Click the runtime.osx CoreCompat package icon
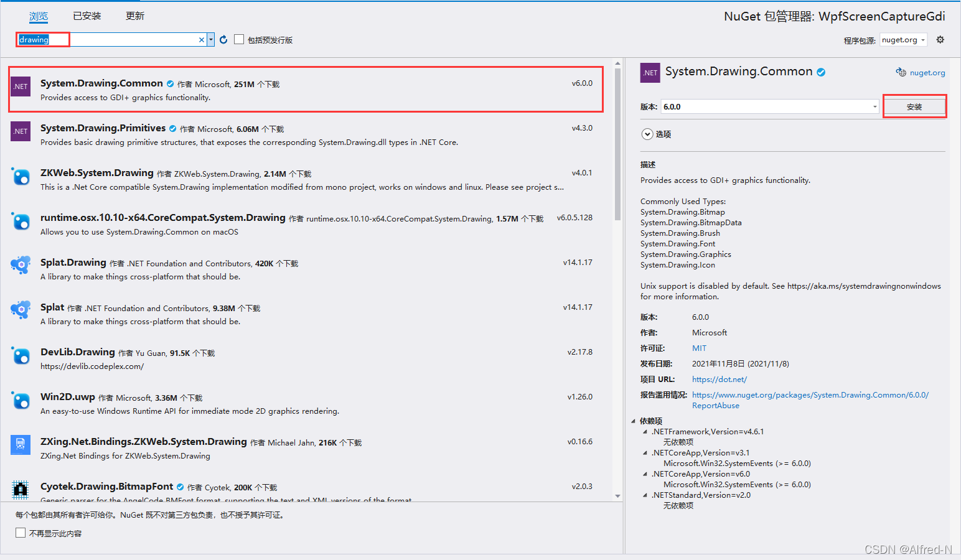The height and width of the screenshot is (560, 961). tap(21, 221)
